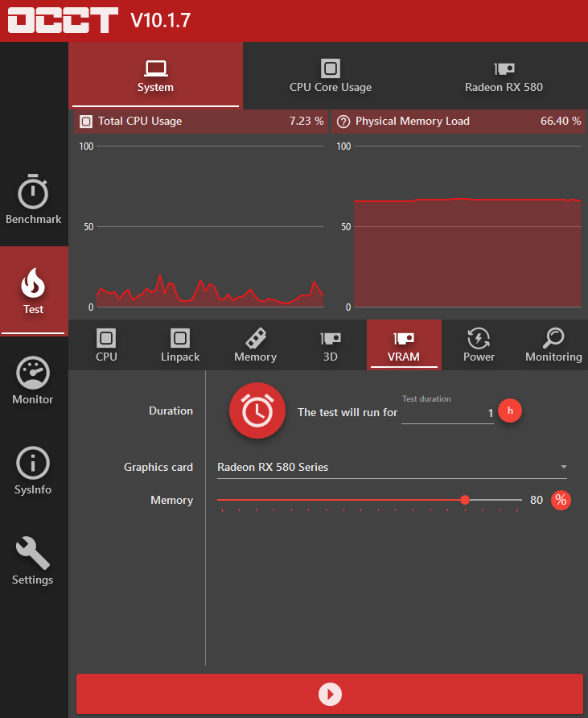Click the OCCT logo
Viewport: 588px width, 718px height.
click(64, 20)
